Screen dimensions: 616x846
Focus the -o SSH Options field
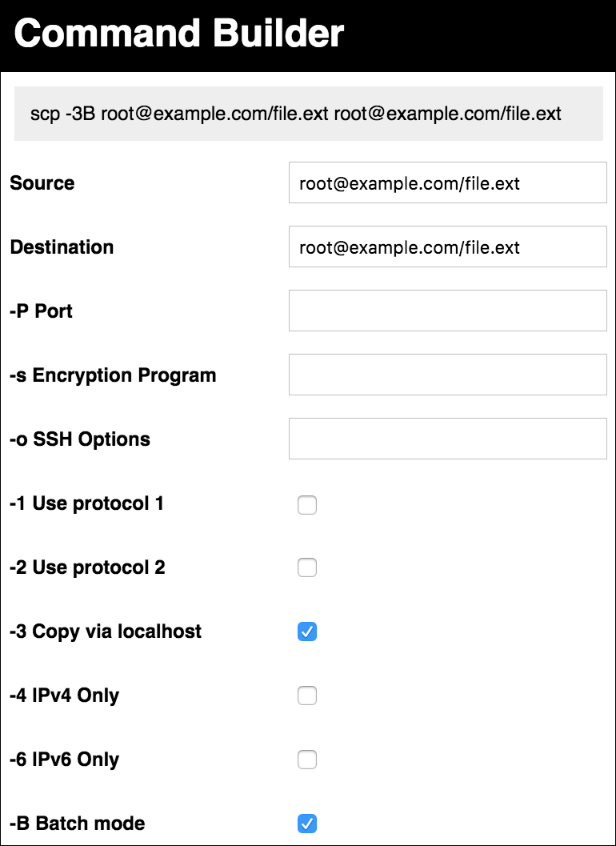448,439
